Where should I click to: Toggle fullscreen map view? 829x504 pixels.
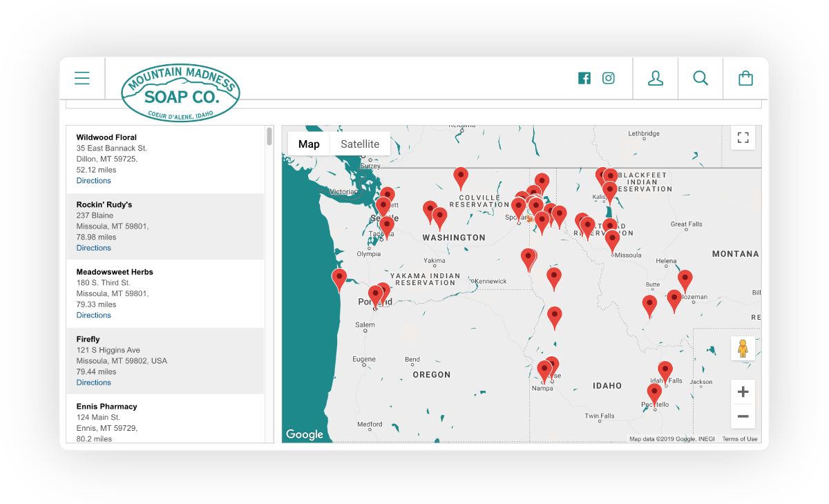(743, 137)
